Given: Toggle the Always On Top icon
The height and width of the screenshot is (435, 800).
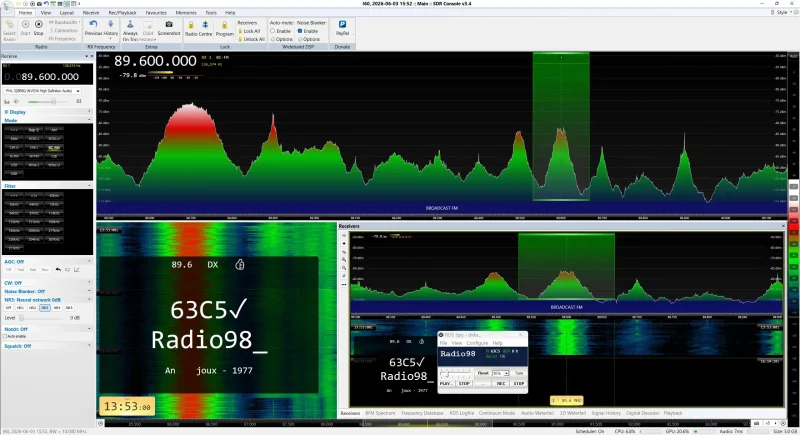Looking at the screenshot, I should [130, 24].
